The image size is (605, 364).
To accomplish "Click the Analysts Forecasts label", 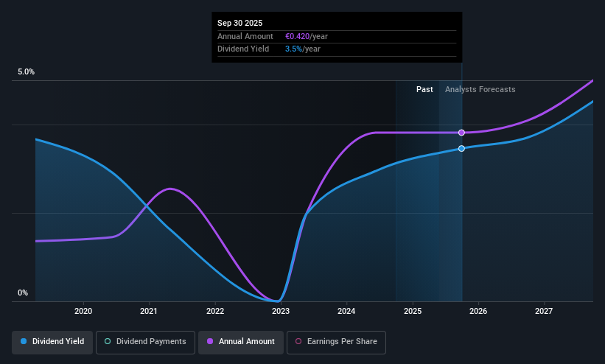I will coord(480,90).
